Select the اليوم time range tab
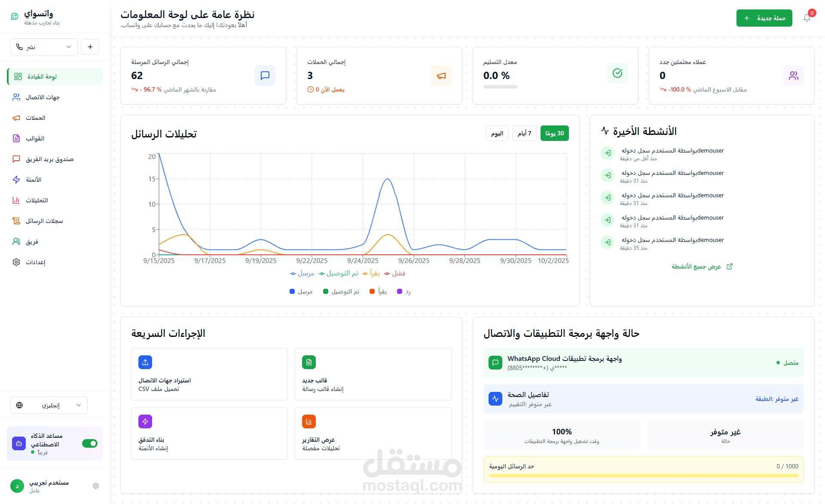This screenshot has width=825, height=504. point(497,133)
